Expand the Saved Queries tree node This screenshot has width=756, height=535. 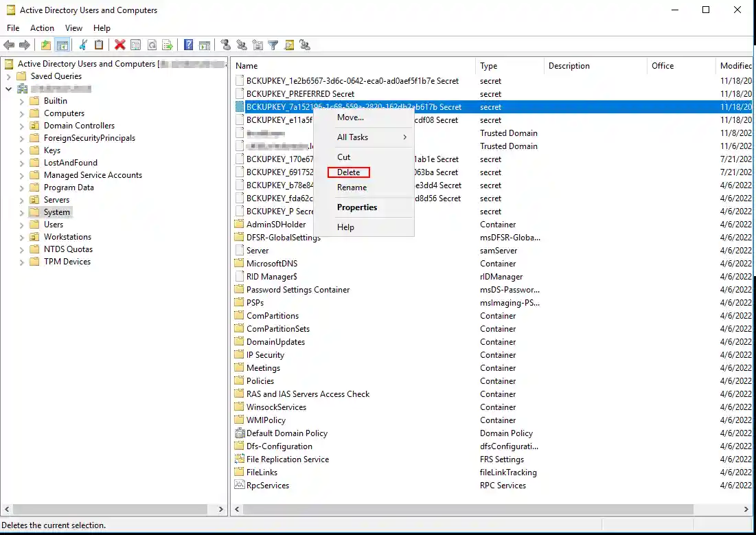9,76
